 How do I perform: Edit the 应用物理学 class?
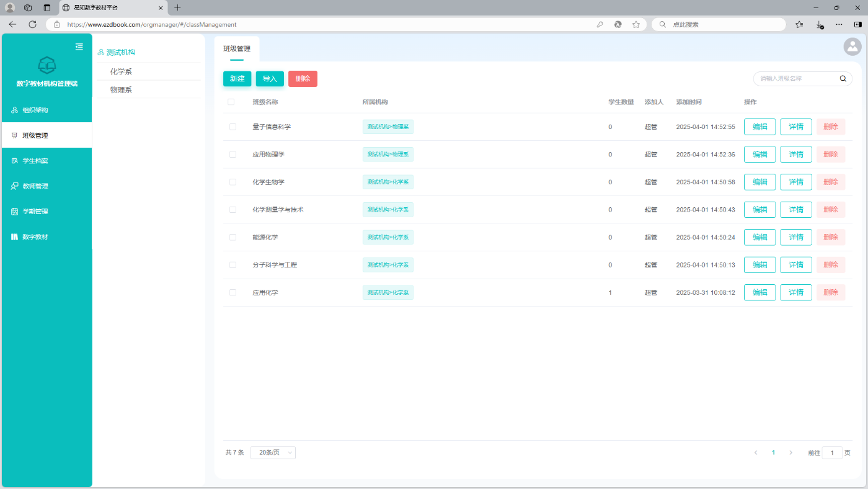(759, 155)
